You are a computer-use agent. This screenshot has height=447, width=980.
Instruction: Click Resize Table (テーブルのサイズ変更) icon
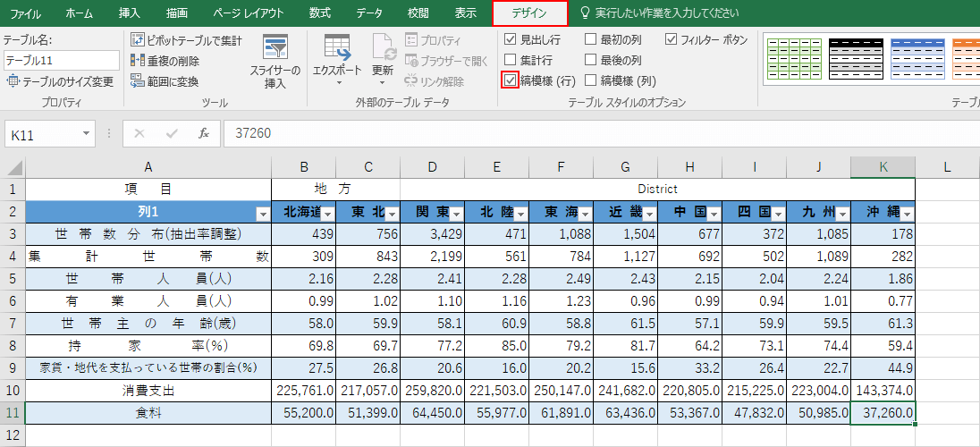coord(13,81)
